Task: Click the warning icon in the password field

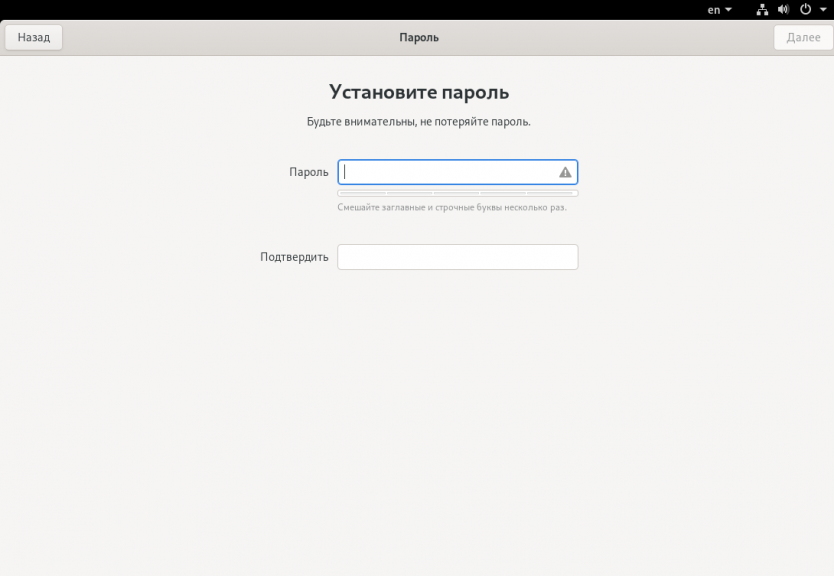Action: [565, 172]
